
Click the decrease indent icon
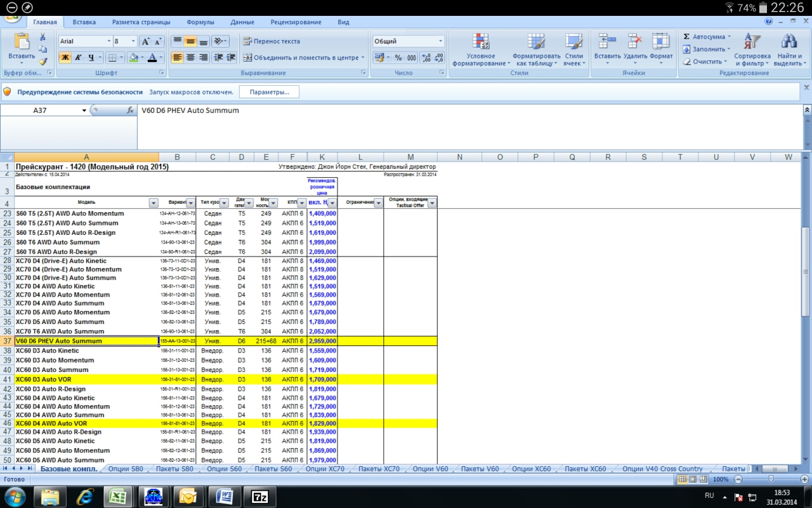[x=219, y=57]
